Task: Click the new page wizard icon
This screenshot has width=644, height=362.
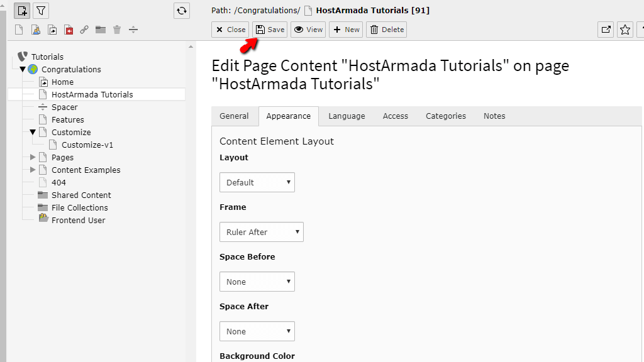Action: 22,11
